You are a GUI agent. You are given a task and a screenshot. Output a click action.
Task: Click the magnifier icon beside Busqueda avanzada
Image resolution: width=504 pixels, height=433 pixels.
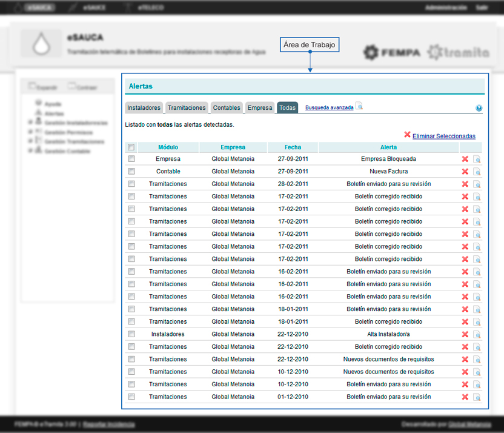(359, 107)
